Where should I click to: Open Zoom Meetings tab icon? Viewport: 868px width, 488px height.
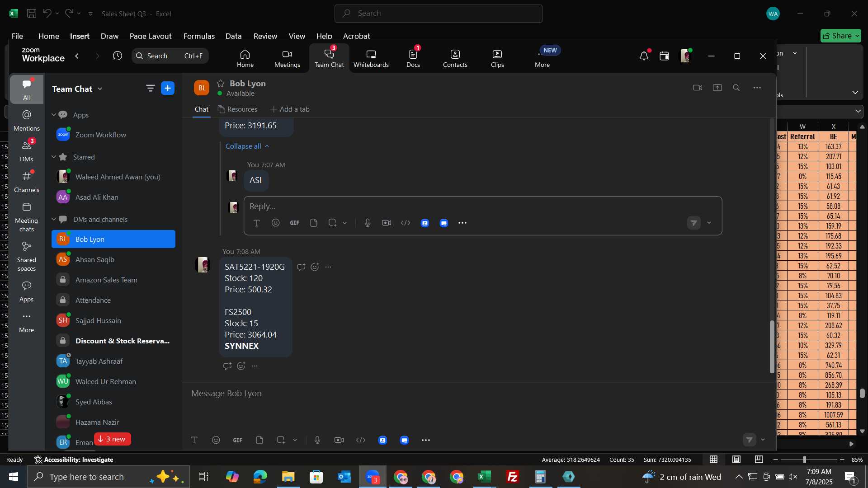coord(287,59)
